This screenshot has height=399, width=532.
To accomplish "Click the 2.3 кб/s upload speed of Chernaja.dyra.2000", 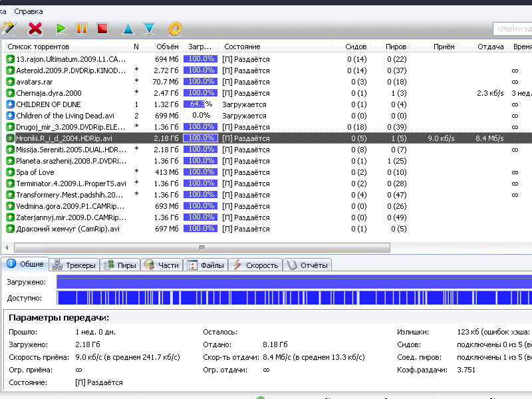I will tap(490, 93).
